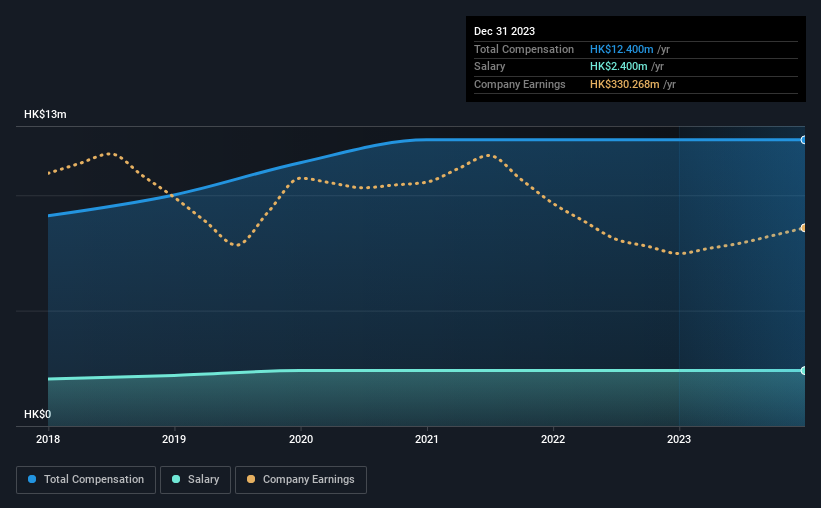Image resolution: width=821 pixels, height=508 pixels.
Task: Select the Company Earnings end data point
Action: click(x=803, y=228)
